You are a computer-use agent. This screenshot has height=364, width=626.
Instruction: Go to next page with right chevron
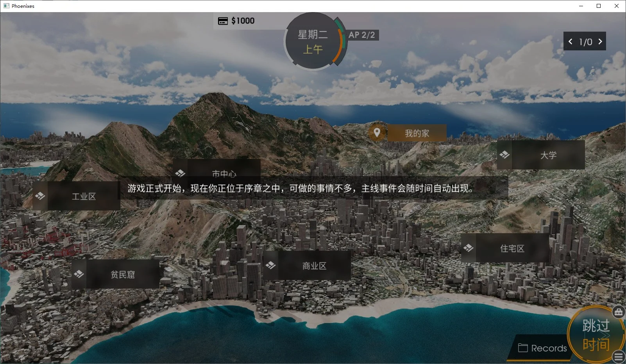click(x=600, y=41)
